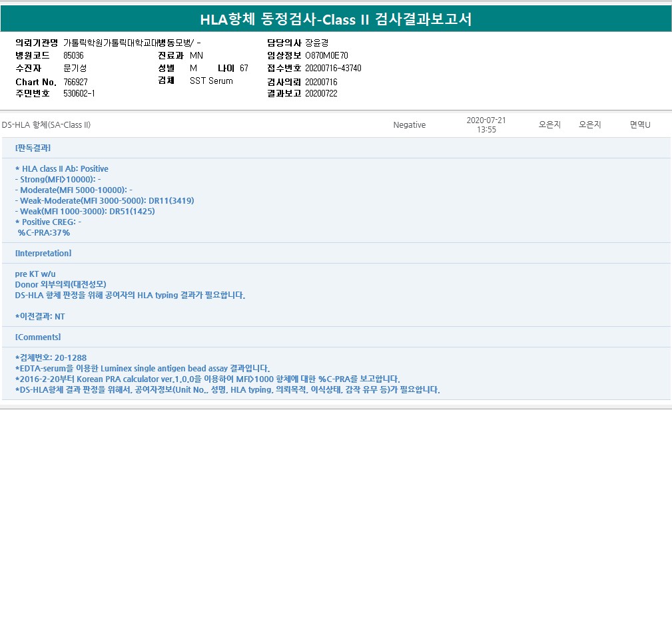Select the line 'HLA class II Ab: Positive'
Image resolution: width=672 pixels, height=617 pixels.
(x=62, y=168)
